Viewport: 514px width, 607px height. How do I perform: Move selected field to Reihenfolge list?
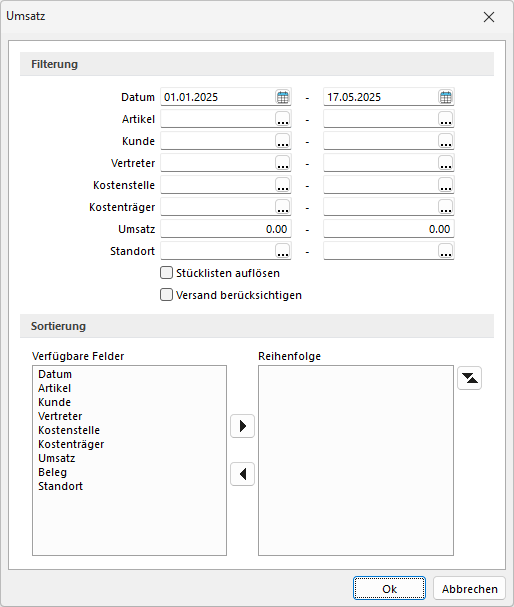click(242, 426)
